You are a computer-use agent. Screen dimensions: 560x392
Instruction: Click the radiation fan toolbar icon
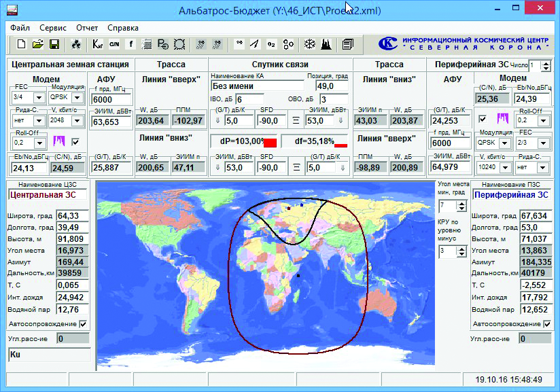point(76,44)
